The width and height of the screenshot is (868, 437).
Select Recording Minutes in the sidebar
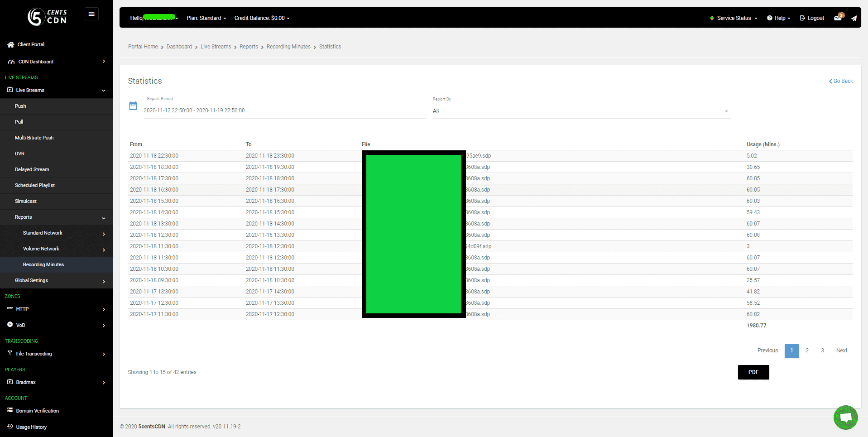click(x=43, y=264)
